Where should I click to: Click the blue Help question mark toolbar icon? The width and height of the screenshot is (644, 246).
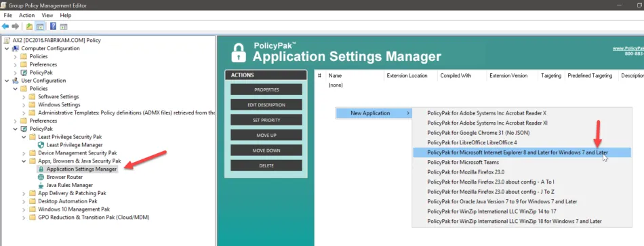pyautogui.click(x=53, y=26)
